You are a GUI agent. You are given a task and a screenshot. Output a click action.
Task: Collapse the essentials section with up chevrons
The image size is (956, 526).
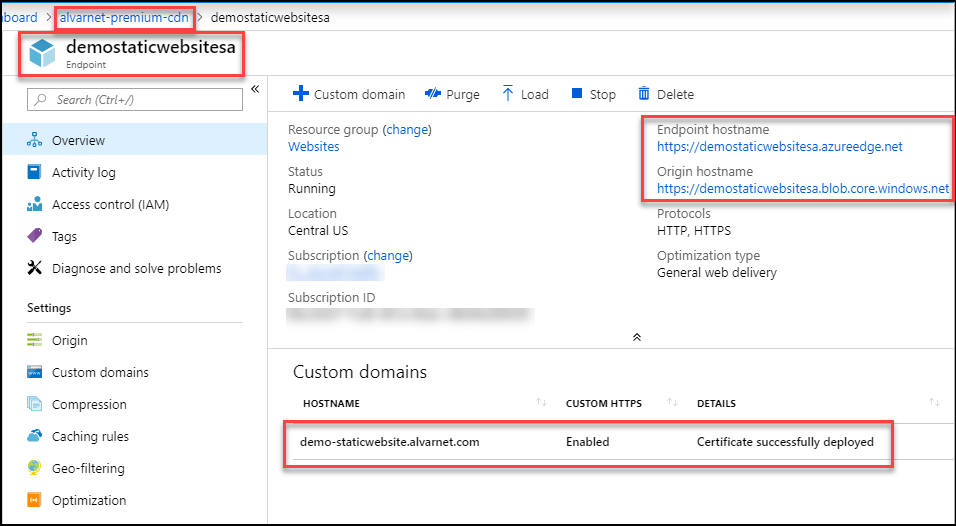[637, 337]
